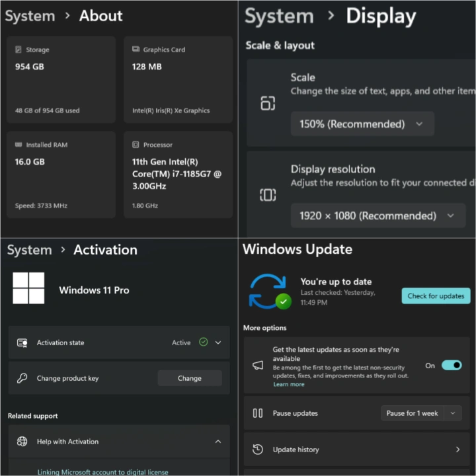Expand the Activation state row chevron
This screenshot has width=476, height=476.
pos(218,342)
